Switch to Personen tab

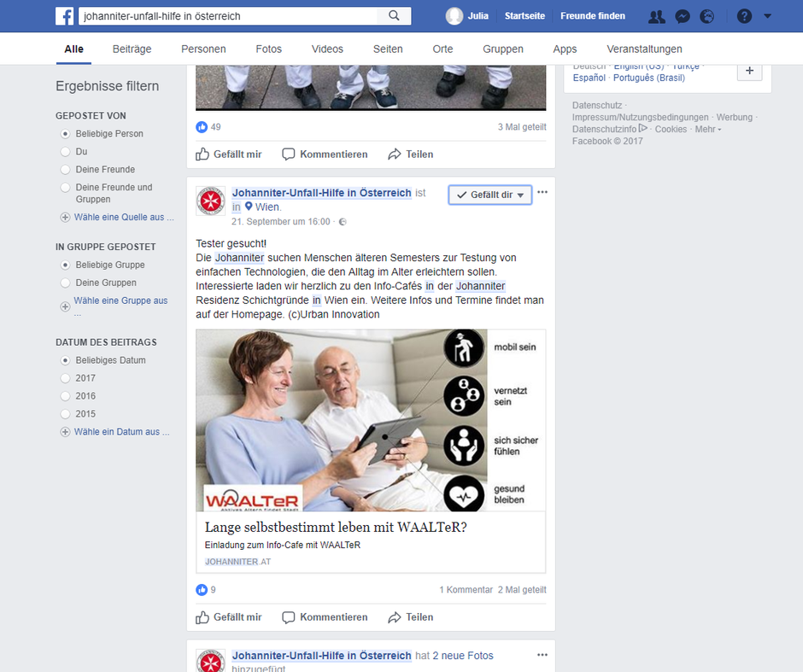pos(203,50)
